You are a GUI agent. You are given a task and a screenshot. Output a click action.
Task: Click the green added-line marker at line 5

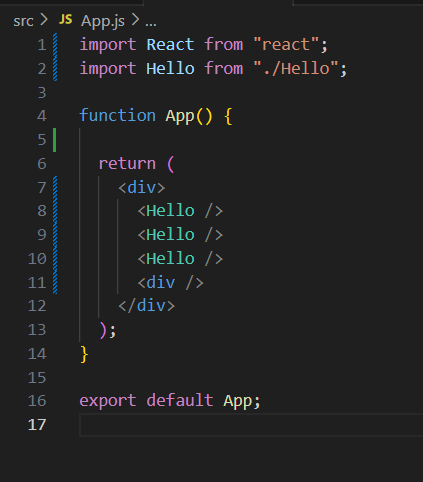click(x=55, y=140)
